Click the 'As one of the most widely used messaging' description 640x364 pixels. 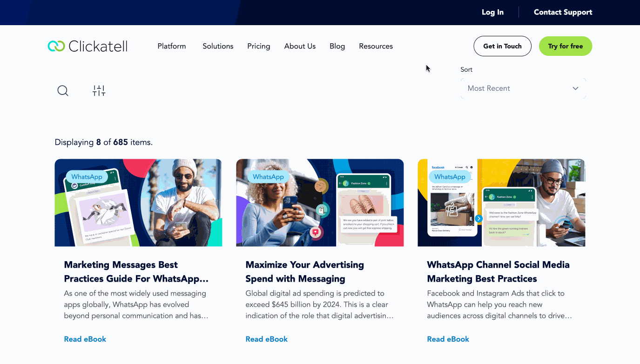coord(136,305)
